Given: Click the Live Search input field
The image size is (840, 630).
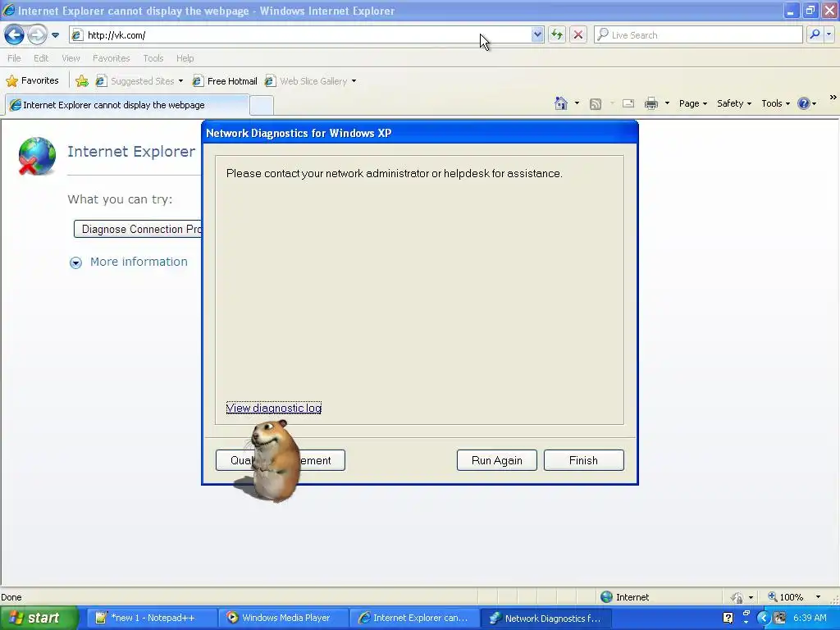Looking at the screenshot, I should coord(698,34).
